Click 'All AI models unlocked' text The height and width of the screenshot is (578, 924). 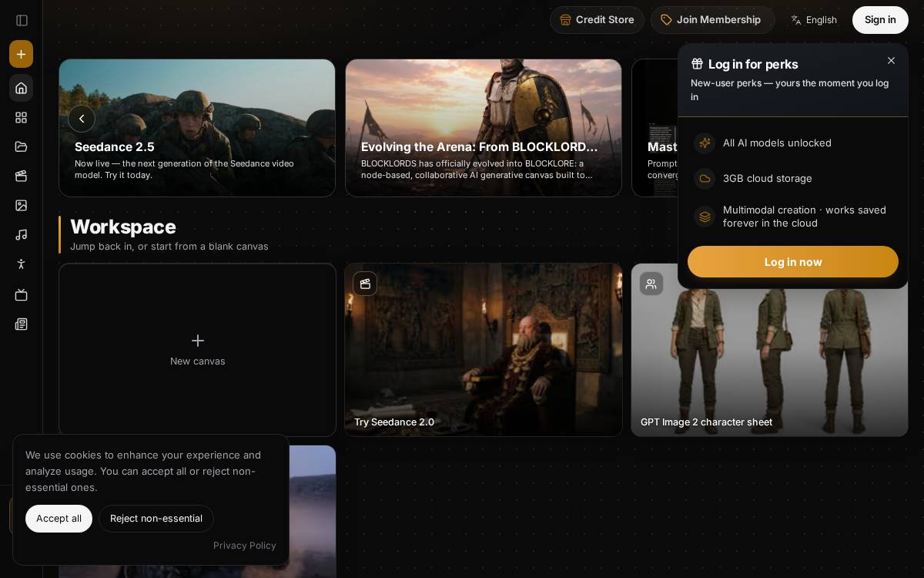click(x=777, y=143)
